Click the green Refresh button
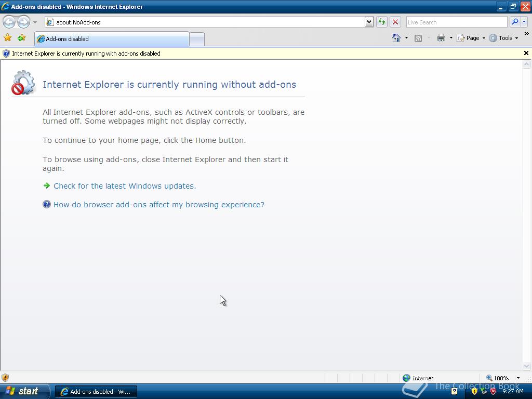The image size is (532, 399). pyautogui.click(x=382, y=22)
